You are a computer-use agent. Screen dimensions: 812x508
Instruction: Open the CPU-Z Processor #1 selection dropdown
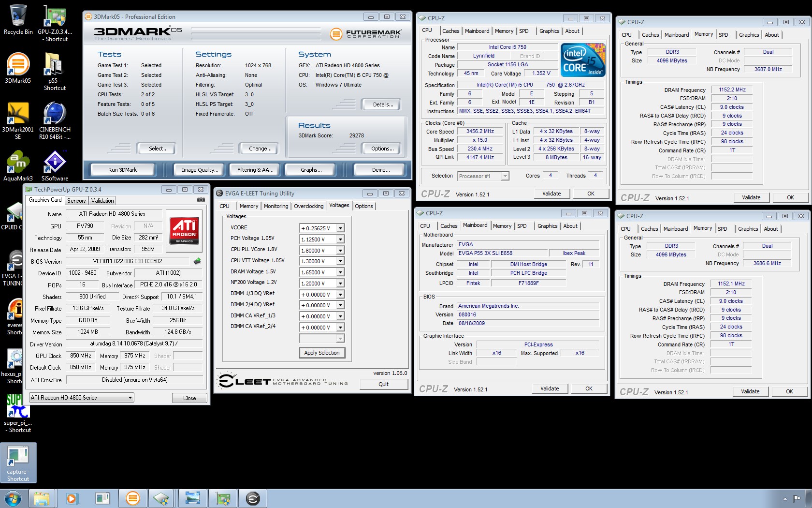[483, 176]
